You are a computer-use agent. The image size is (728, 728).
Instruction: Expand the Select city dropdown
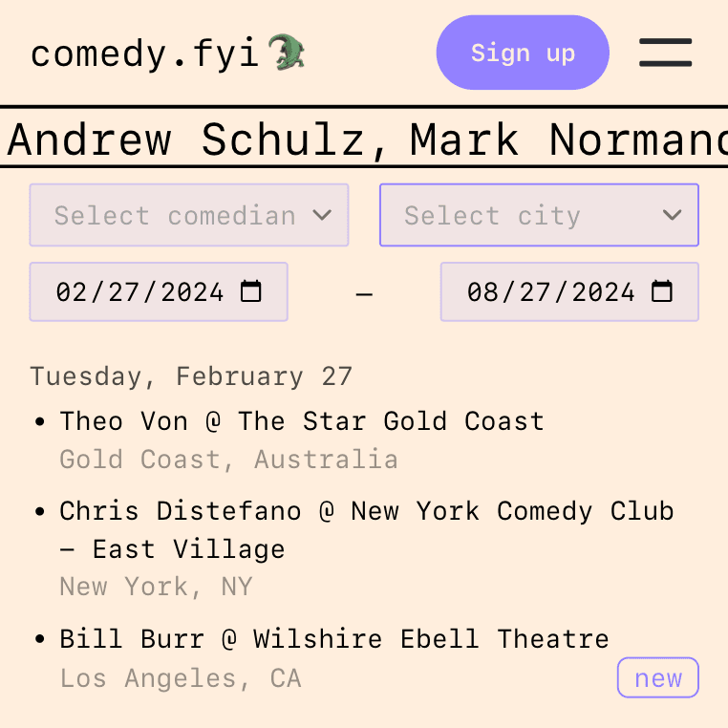[539, 215]
